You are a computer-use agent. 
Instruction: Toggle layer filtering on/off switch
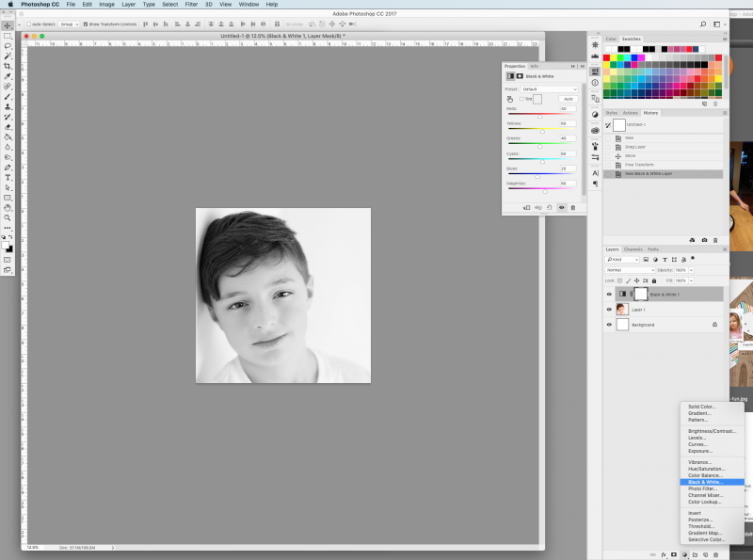(x=693, y=259)
